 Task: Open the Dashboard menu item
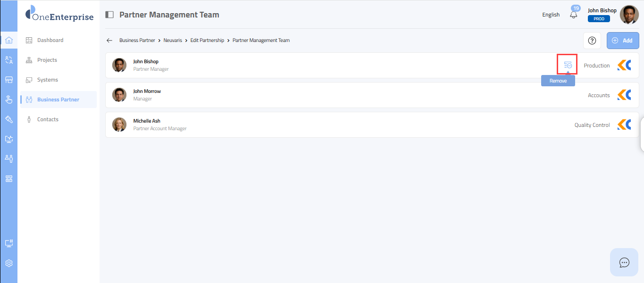pos(50,40)
